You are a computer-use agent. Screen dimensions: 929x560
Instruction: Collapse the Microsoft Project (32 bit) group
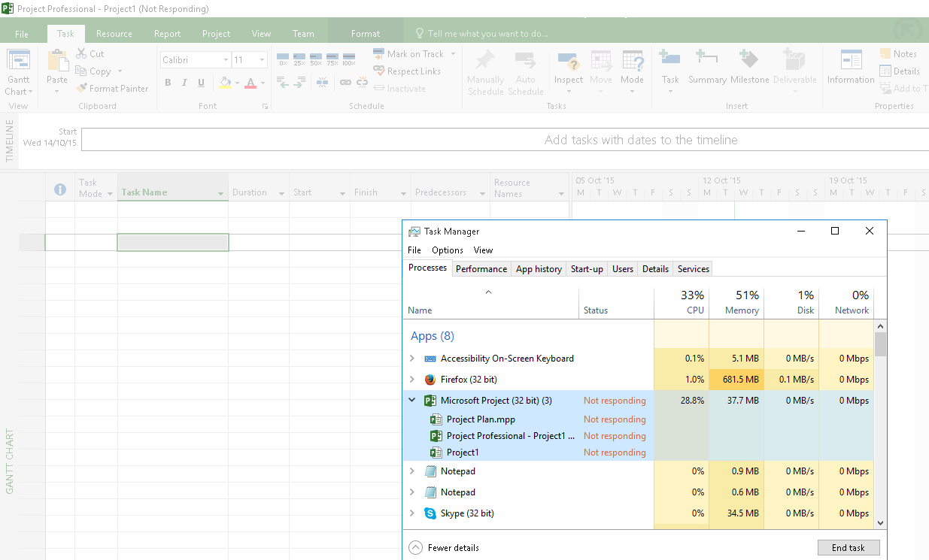pos(411,401)
